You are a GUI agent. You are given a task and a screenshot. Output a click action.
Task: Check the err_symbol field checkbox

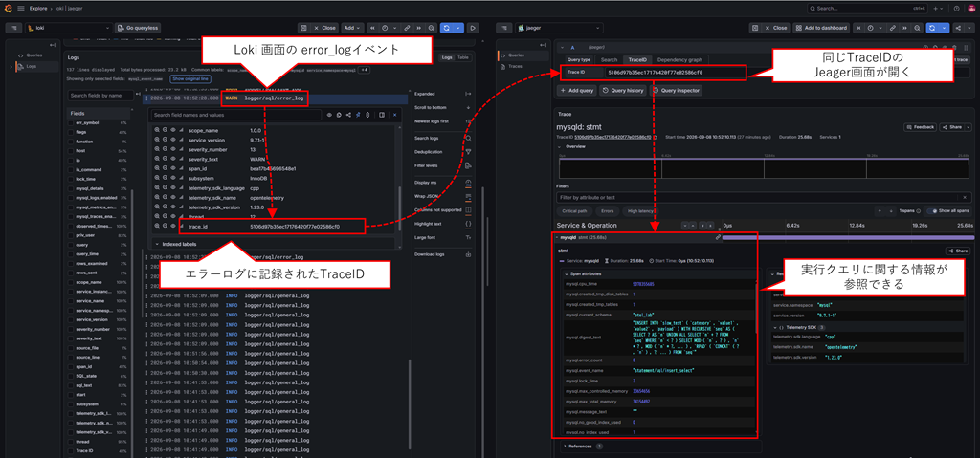pyautogui.click(x=71, y=123)
